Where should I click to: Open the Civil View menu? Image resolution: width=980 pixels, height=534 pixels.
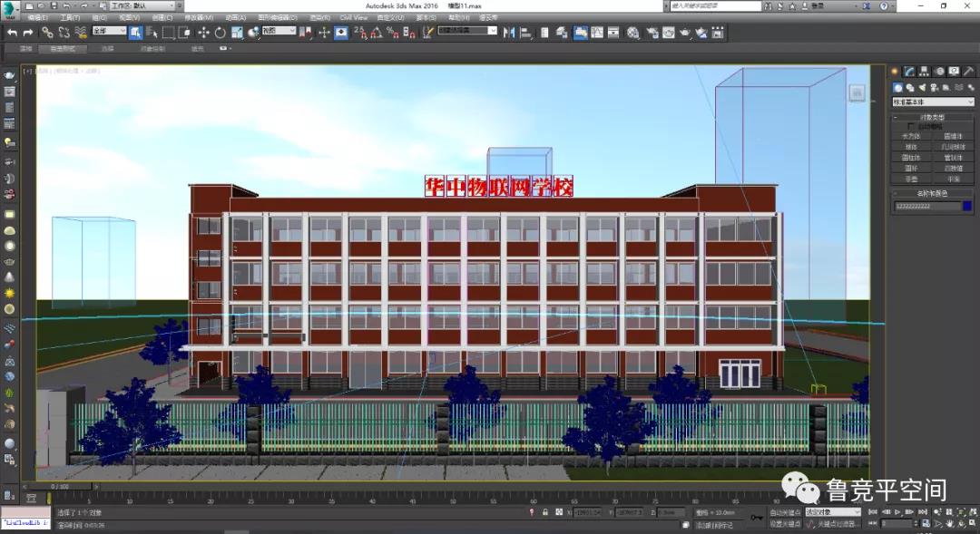click(x=354, y=17)
